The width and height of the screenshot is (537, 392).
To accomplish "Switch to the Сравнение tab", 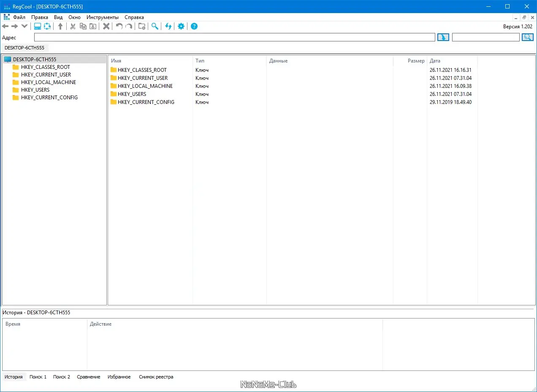I will (x=89, y=377).
